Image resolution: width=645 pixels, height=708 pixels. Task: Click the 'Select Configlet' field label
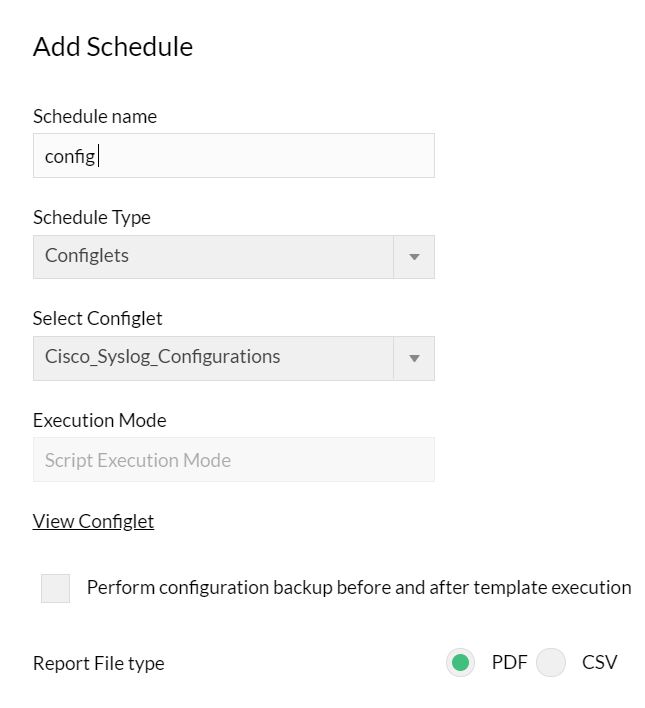point(98,318)
